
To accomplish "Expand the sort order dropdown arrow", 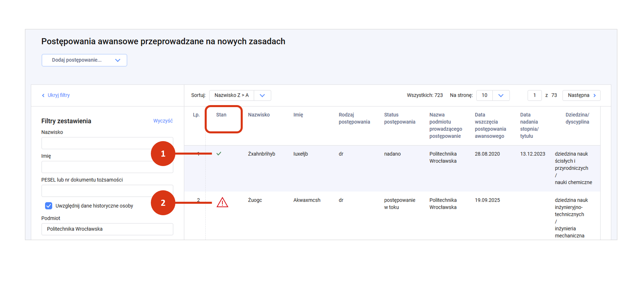I will point(262,95).
